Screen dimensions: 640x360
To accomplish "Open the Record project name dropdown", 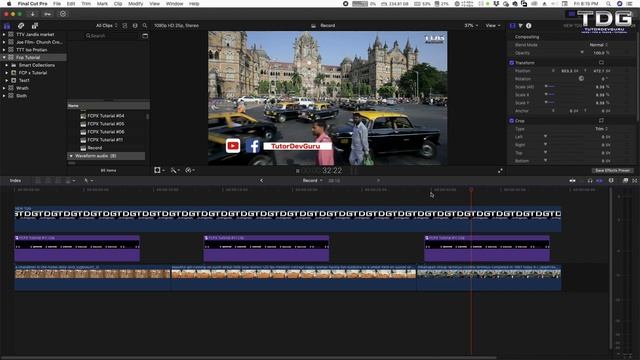I will tap(312, 180).
